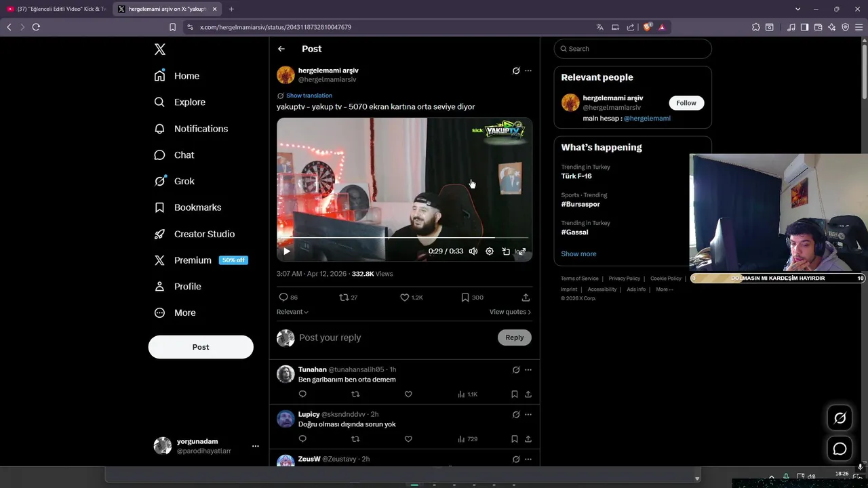Open footer More dropdown
Viewport: 868px width, 488px height.
click(665, 289)
